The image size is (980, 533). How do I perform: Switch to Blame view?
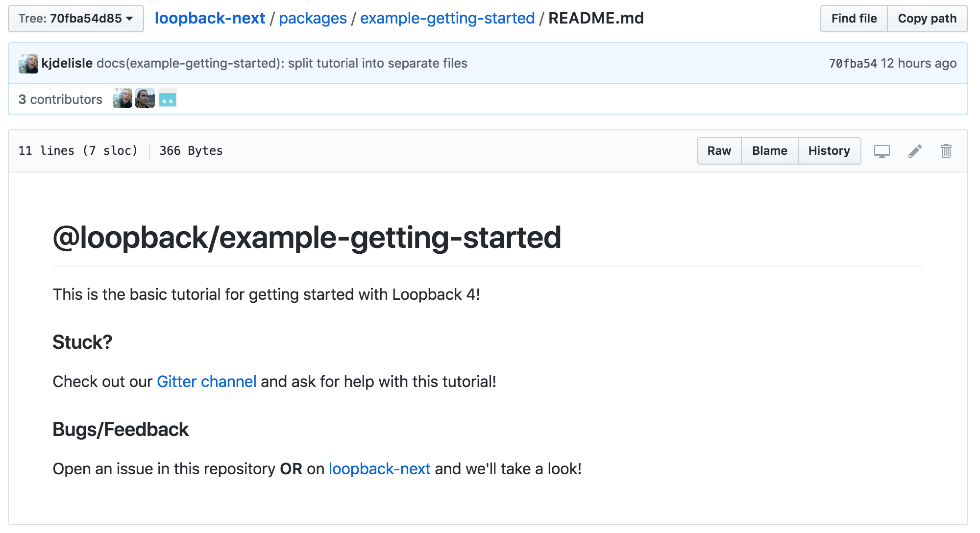click(769, 151)
